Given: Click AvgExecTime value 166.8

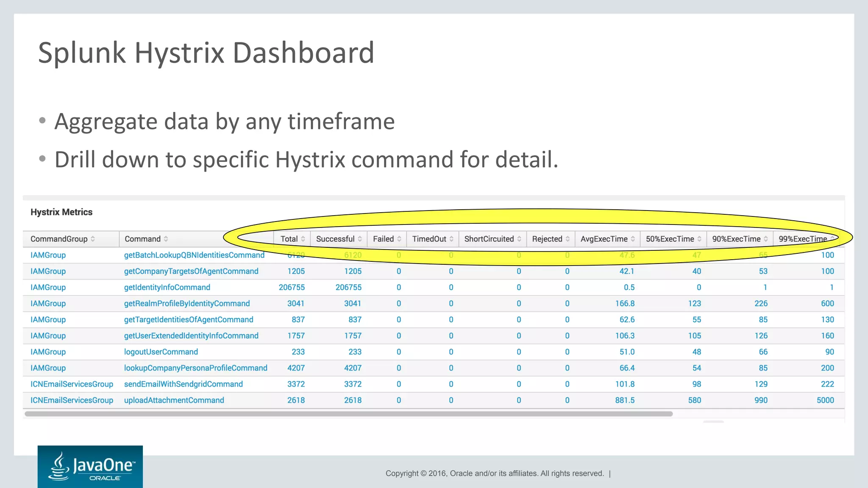Looking at the screenshot, I should 625,303.
